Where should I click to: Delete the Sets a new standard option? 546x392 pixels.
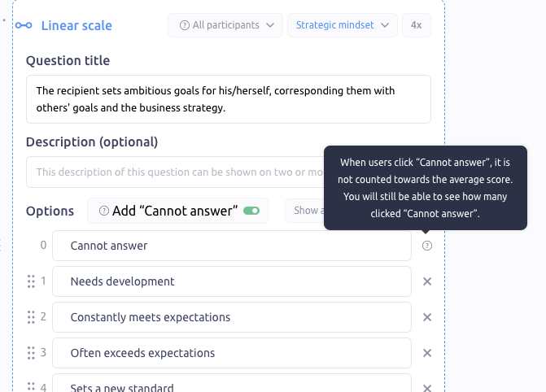pos(427,387)
